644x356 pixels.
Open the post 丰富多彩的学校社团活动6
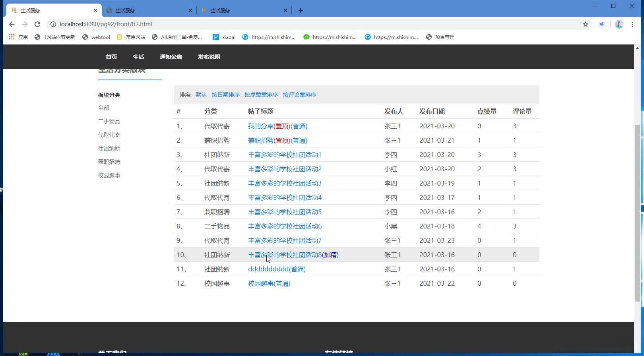pyautogui.click(x=285, y=226)
